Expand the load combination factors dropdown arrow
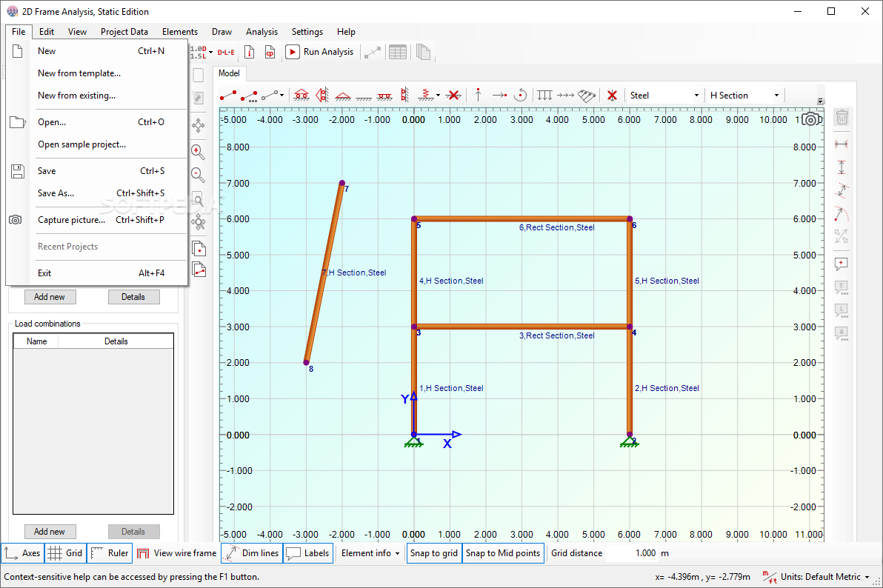The height and width of the screenshot is (588, 883). tap(210, 52)
